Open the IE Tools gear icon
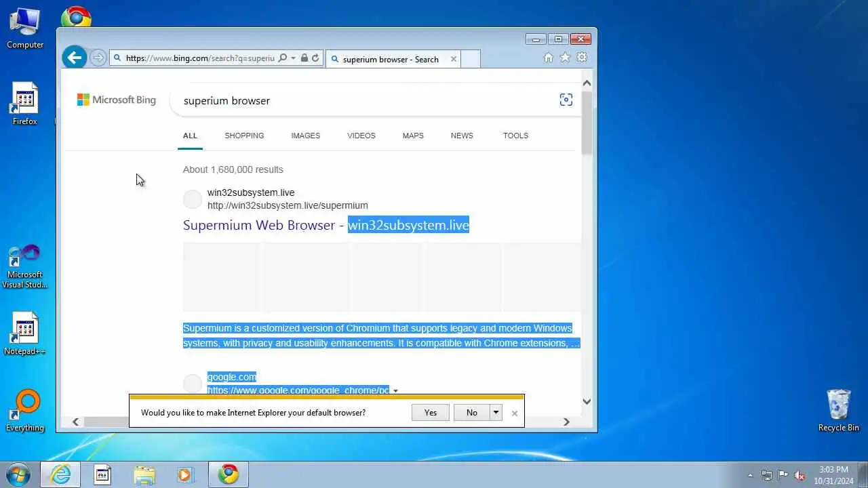Image resolution: width=868 pixels, height=488 pixels. click(582, 58)
